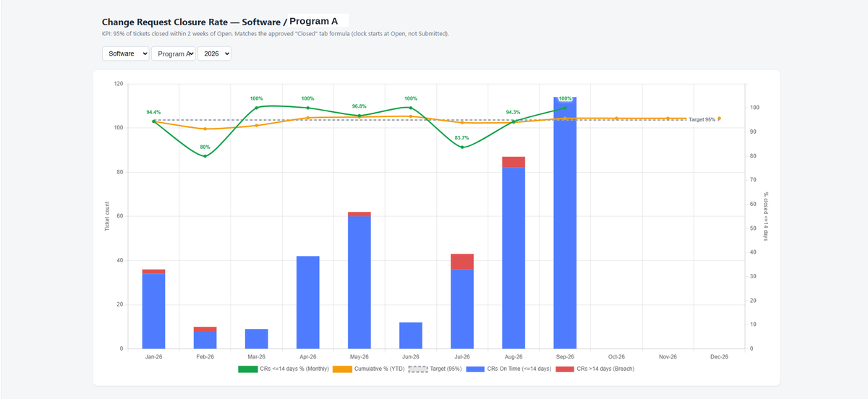
Task: Click the 80% data label for February
Action: (x=205, y=147)
